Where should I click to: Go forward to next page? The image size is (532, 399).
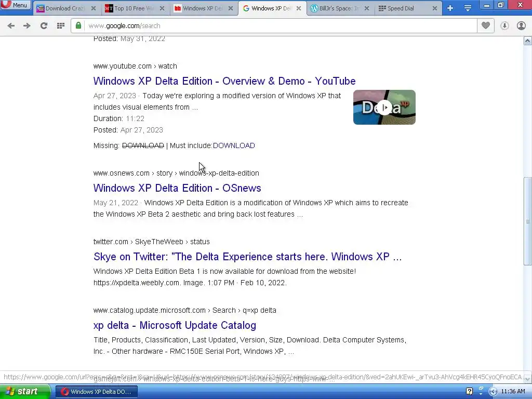coord(27,26)
